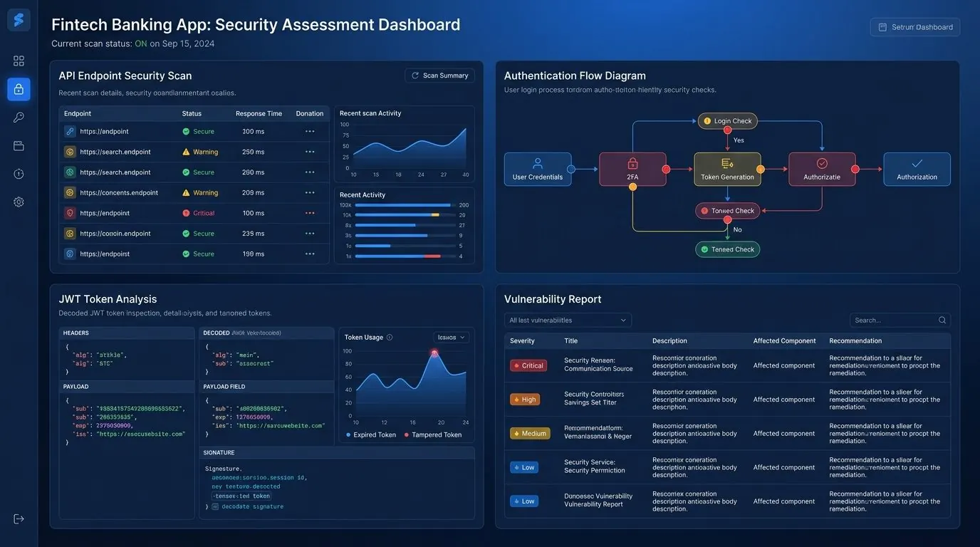Click the red peak marker on Token Usage chart

tap(434, 353)
